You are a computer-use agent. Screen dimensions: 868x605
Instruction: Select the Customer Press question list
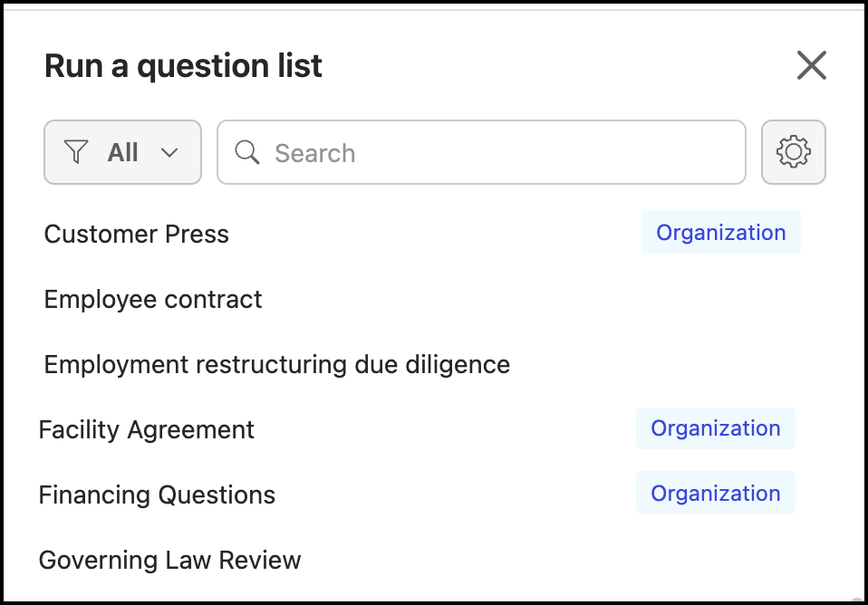pos(137,234)
